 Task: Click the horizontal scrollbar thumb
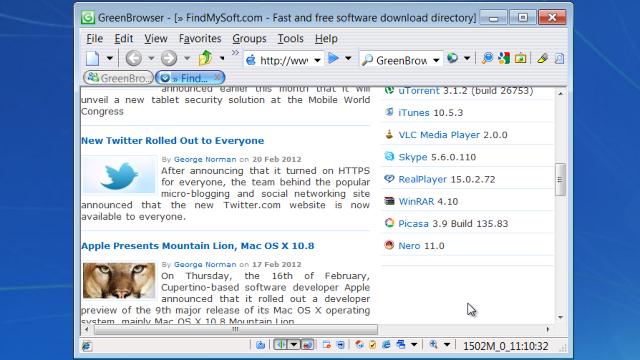point(236,329)
